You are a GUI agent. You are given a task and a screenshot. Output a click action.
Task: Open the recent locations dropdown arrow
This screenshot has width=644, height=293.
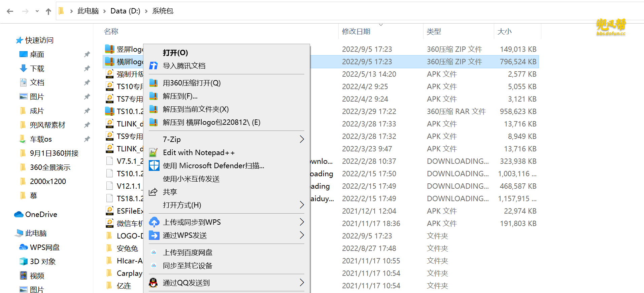37,11
